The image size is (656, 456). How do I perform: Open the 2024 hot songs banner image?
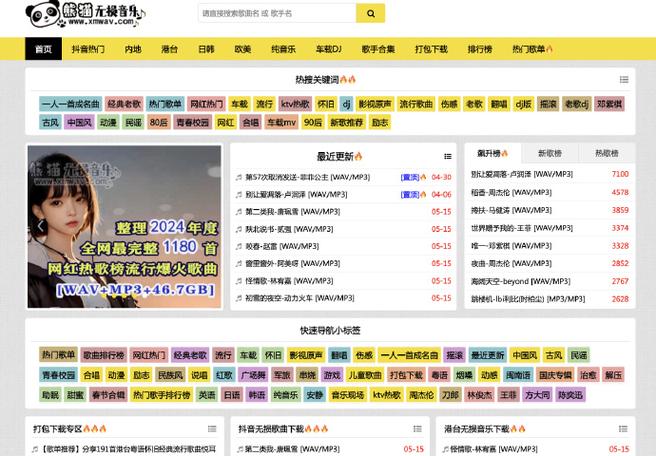123,225
